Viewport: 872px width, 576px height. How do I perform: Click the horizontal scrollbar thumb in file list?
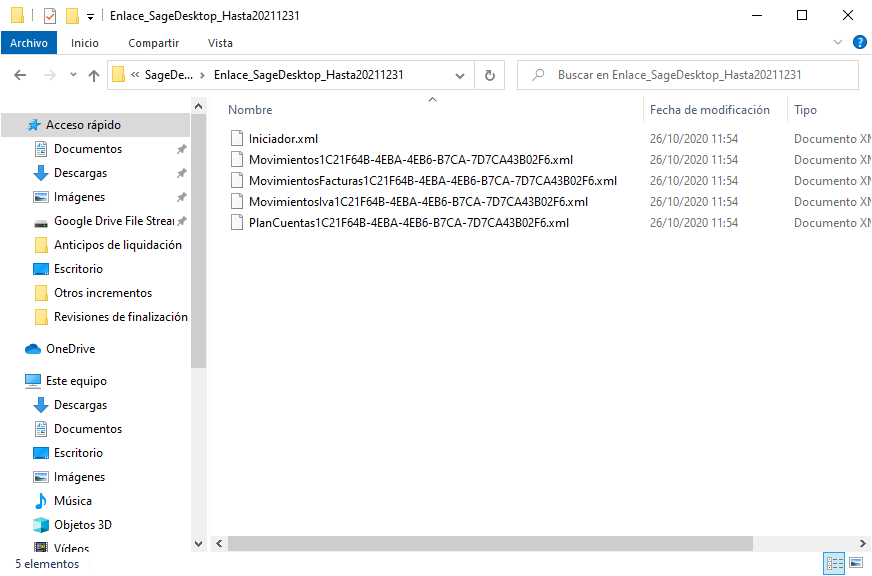(490, 543)
